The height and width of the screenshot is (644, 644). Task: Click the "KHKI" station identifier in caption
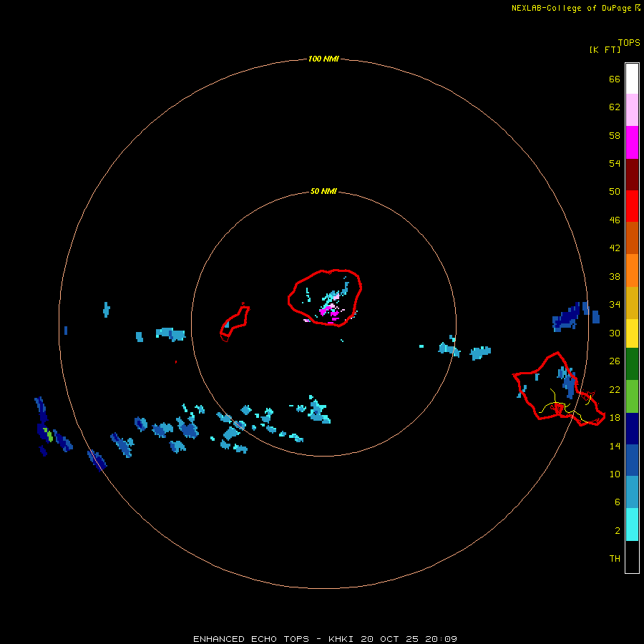(x=341, y=639)
